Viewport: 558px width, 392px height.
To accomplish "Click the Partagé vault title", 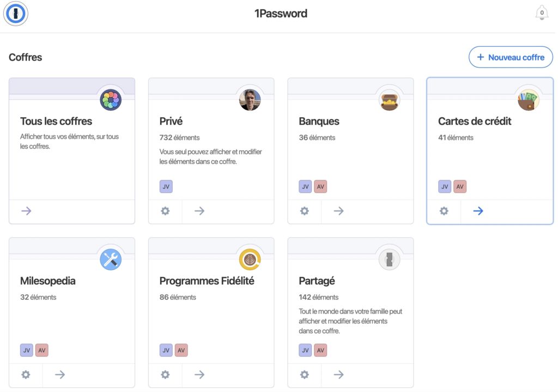I will pos(317,281).
